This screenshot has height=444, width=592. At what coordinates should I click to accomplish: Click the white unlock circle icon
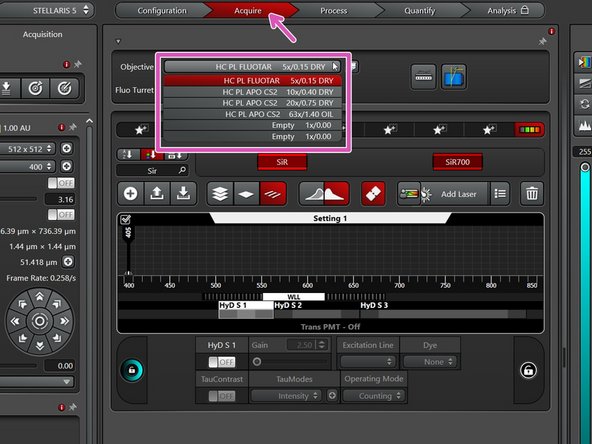pos(528,370)
